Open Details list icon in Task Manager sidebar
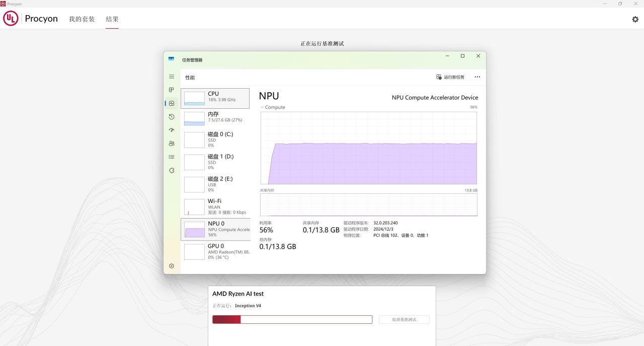The width and height of the screenshot is (644, 346). 172,157
